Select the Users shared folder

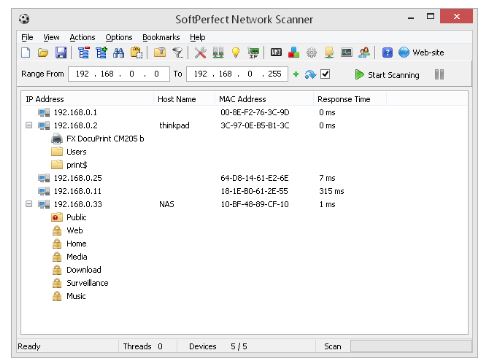click(69, 152)
